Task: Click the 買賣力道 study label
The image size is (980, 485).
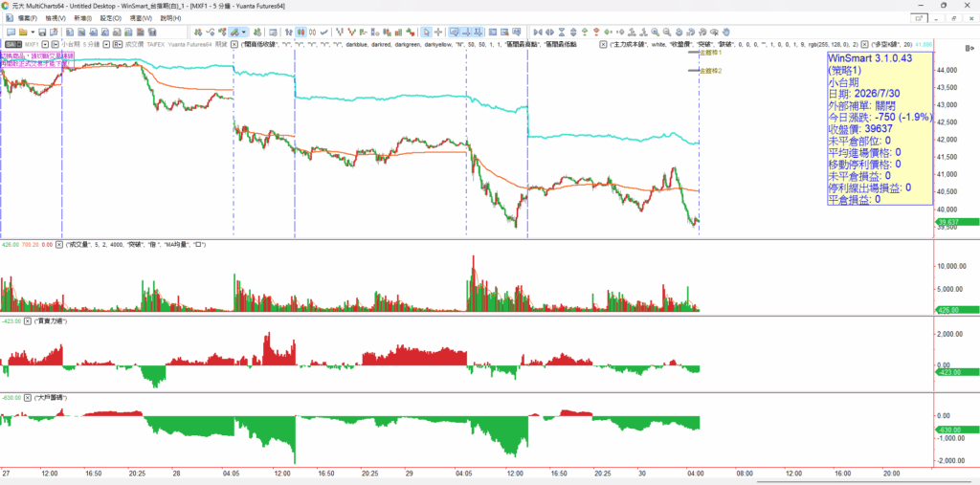Action: (52, 320)
